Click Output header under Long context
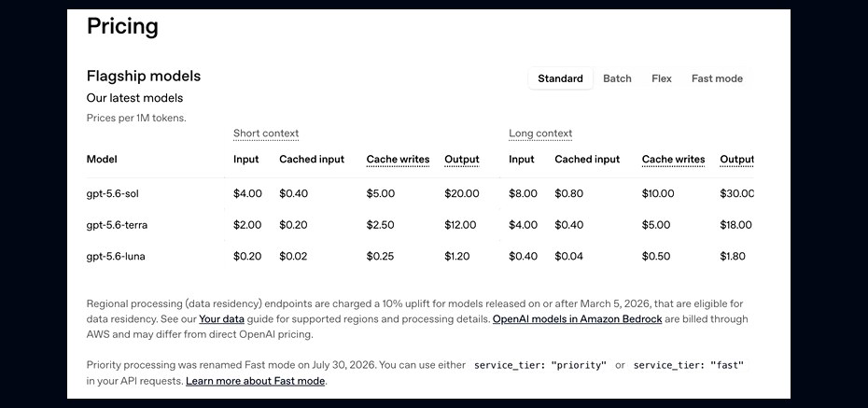Image resolution: width=868 pixels, height=408 pixels. [736, 160]
